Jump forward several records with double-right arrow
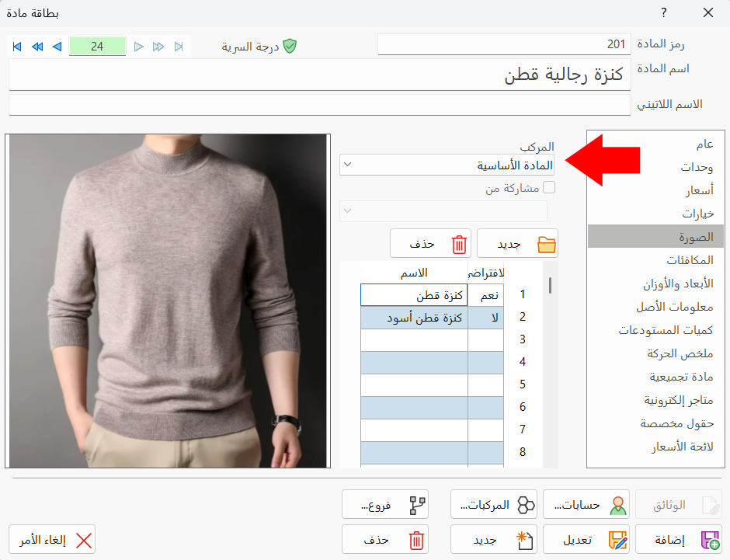The height and width of the screenshot is (560, 730). tap(158, 47)
